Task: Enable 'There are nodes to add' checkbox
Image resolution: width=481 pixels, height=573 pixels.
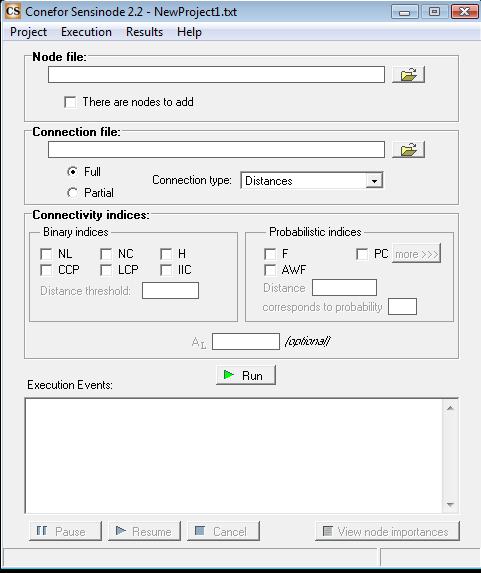Action: click(70, 102)
